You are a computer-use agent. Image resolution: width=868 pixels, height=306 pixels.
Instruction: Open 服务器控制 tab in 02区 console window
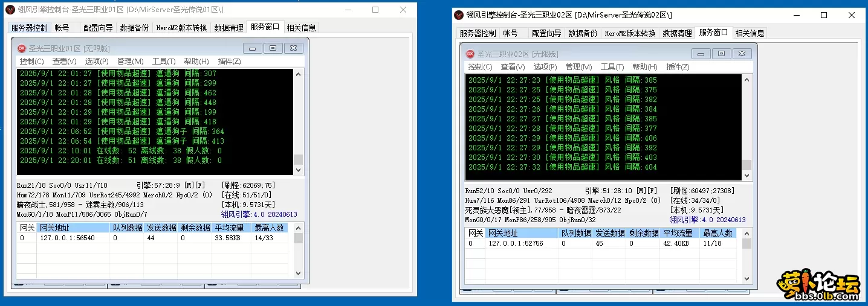[478, 33]
